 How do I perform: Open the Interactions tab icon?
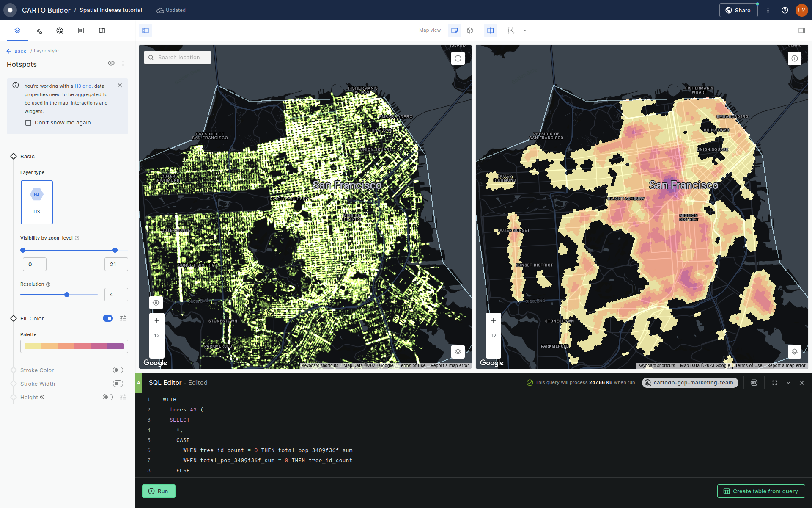60,30
